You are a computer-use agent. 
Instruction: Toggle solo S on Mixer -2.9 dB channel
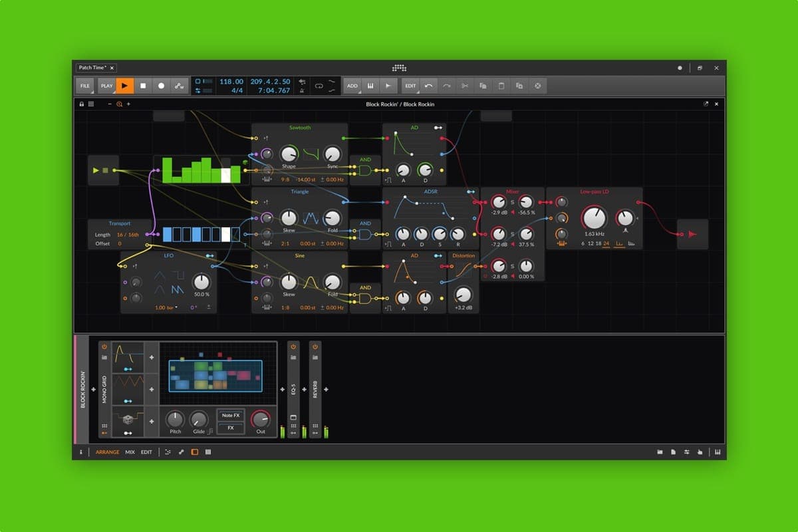(512, 201)
